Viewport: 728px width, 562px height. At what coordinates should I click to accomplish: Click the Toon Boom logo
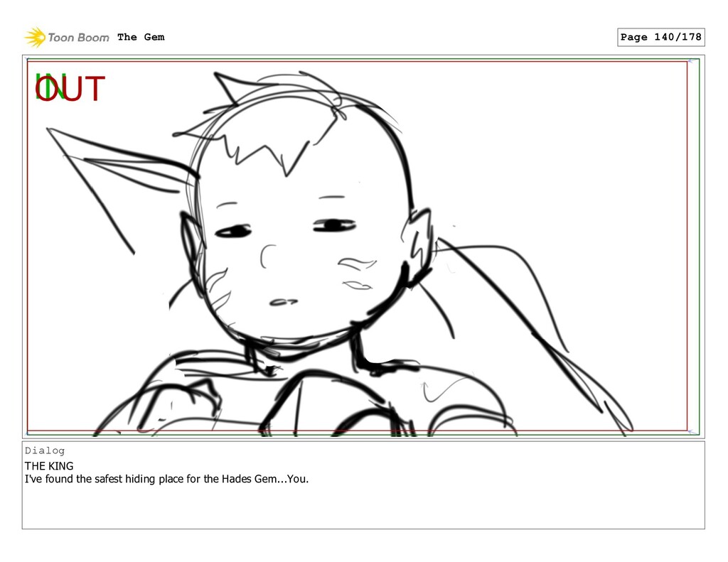point(67,38)
